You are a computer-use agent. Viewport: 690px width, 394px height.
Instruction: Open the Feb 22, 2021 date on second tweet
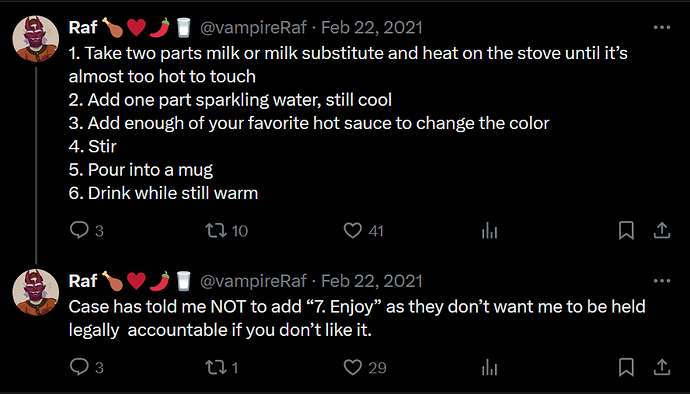(x=371, y=281)
